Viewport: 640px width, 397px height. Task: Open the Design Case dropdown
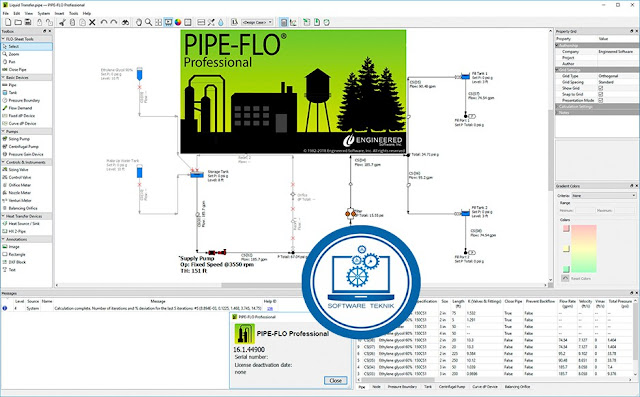(257, 22)
